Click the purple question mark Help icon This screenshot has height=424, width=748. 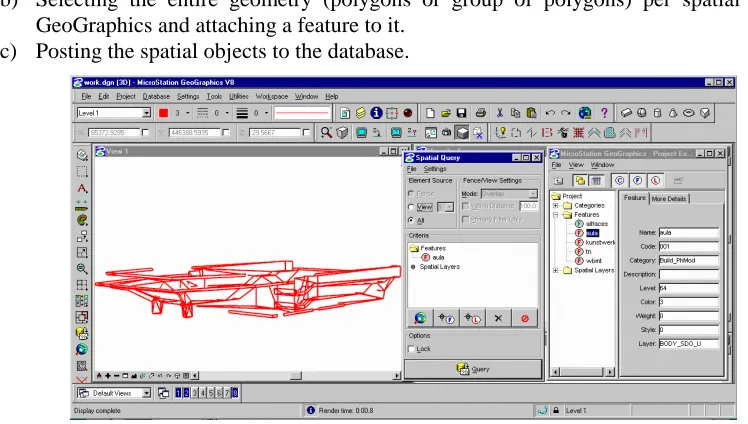(x=604, y=113)
